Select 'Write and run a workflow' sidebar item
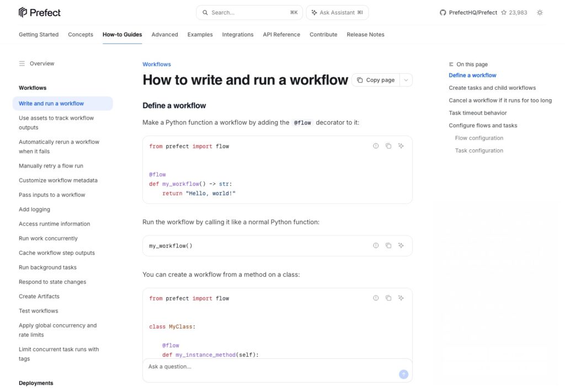Screen dimensions: 565x392 pos(63,104)
